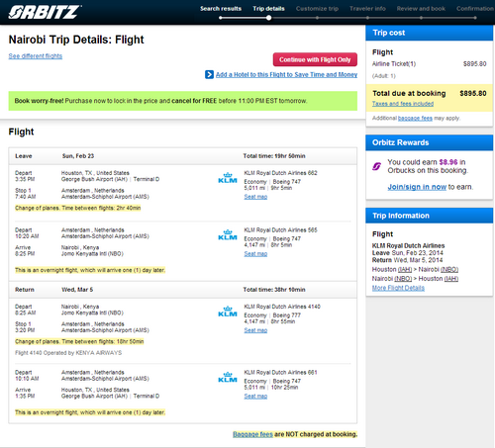
Task: Click the KLM logo for flight 565
Action: click(x=228, y=235)
